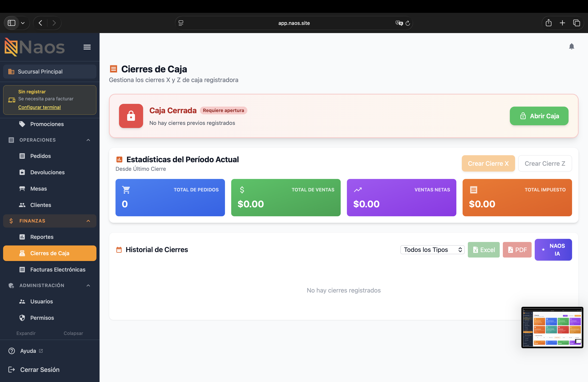Click the Abrir Caja button
588x382 pixels.
[x=539, y=116]
